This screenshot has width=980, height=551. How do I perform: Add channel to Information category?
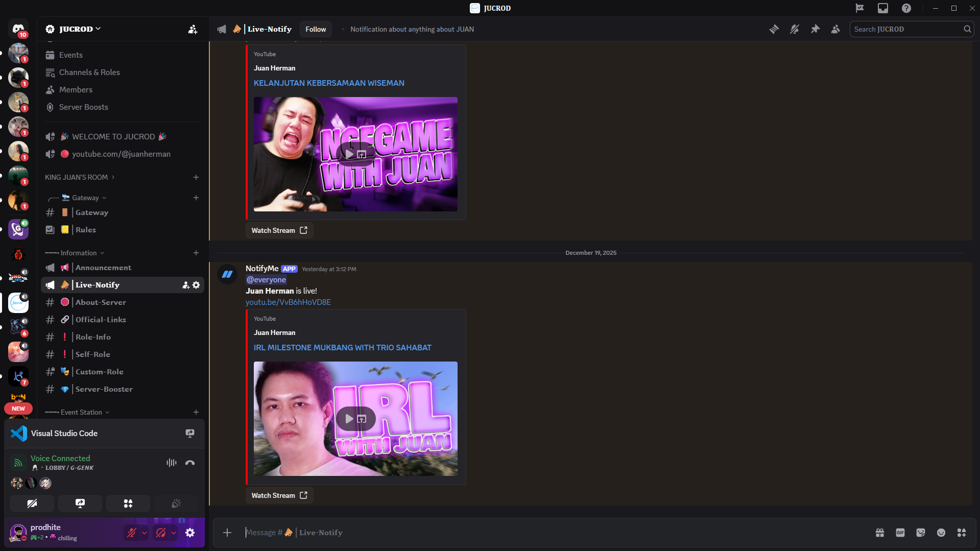tap(196, 253)
